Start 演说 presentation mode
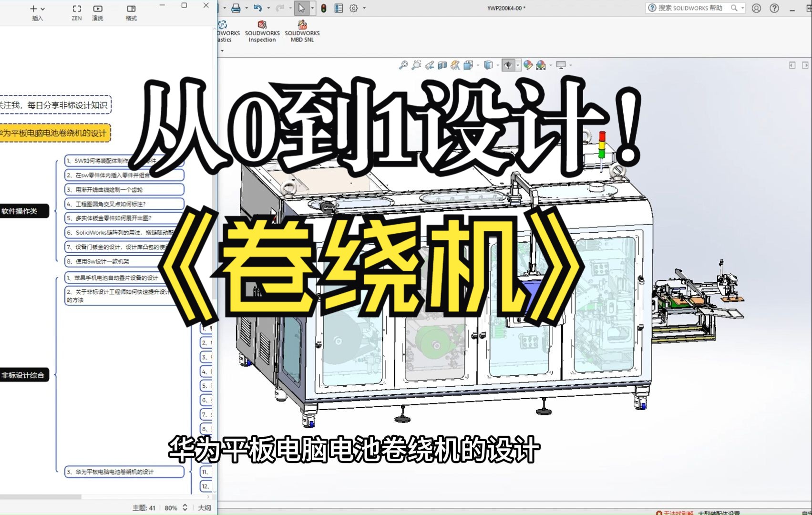 click(98, 13)
